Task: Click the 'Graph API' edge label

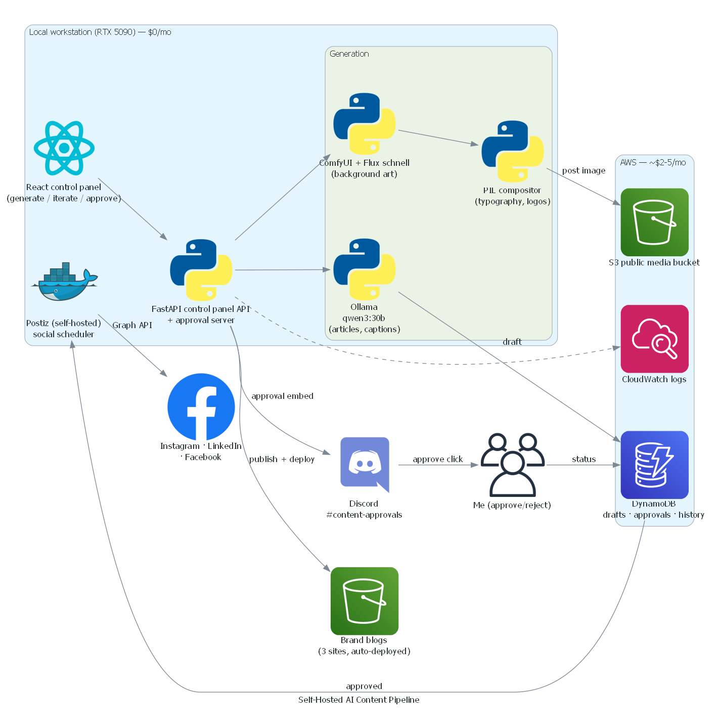Action: tap(132, 325)
